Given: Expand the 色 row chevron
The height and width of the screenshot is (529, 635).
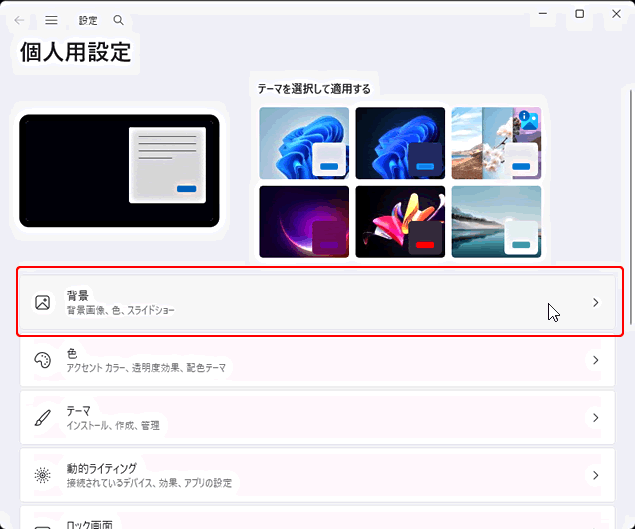Looking at the screenshot, I should pyautogui.click(x=595, y=360).
